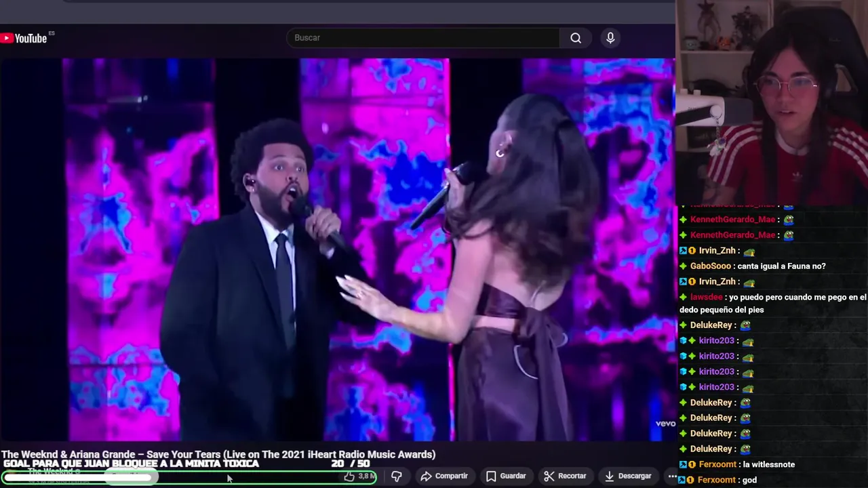This screenshot has height=488, width=868.
Task: Download the video with Descargar
Action: click(x=627, y=476)
